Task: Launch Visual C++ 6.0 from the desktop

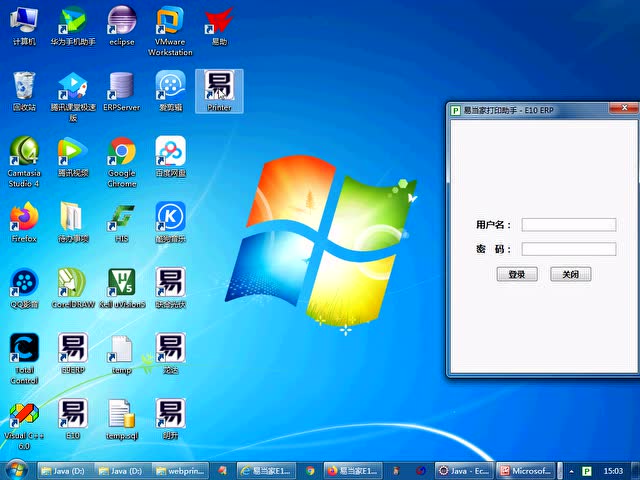Action: [x=24, y=425]
